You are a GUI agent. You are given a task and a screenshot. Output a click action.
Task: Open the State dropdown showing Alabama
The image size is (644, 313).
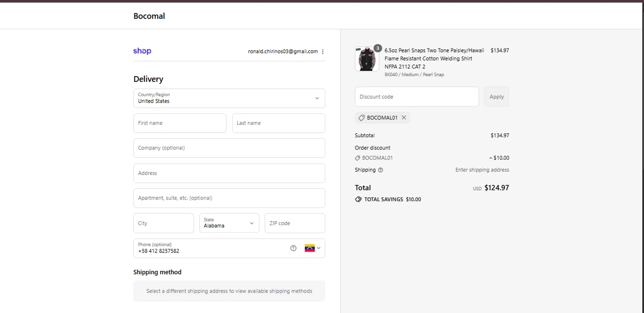229,223
